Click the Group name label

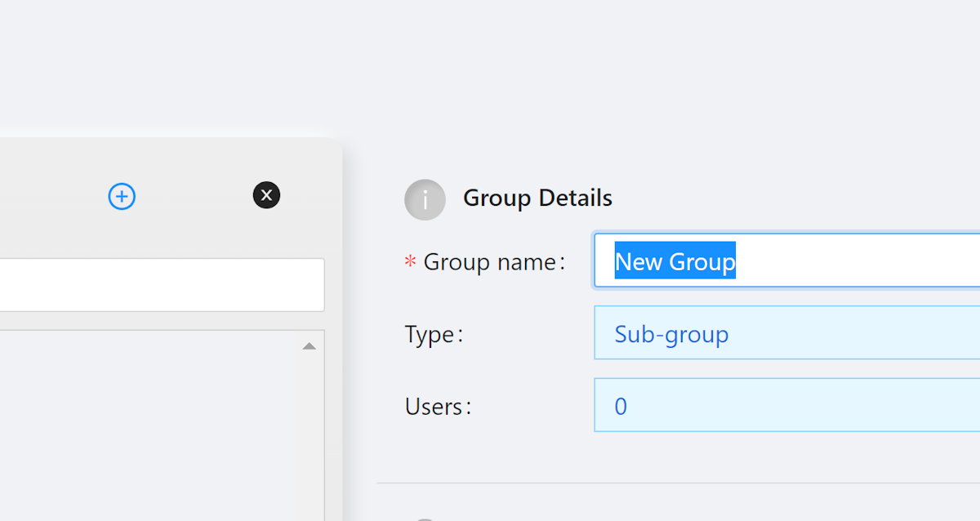point(493,262)
